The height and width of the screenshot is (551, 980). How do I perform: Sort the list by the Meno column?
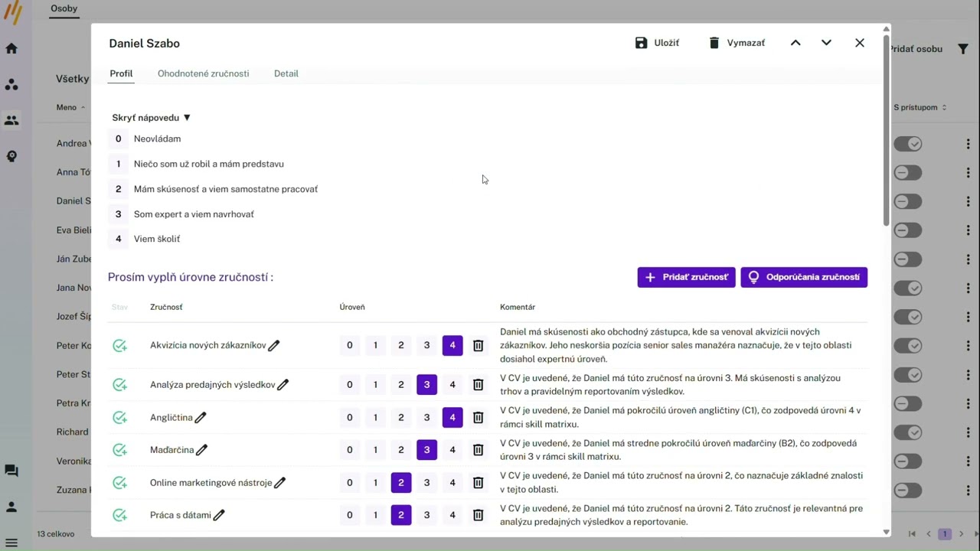click(x=70, y=107)
